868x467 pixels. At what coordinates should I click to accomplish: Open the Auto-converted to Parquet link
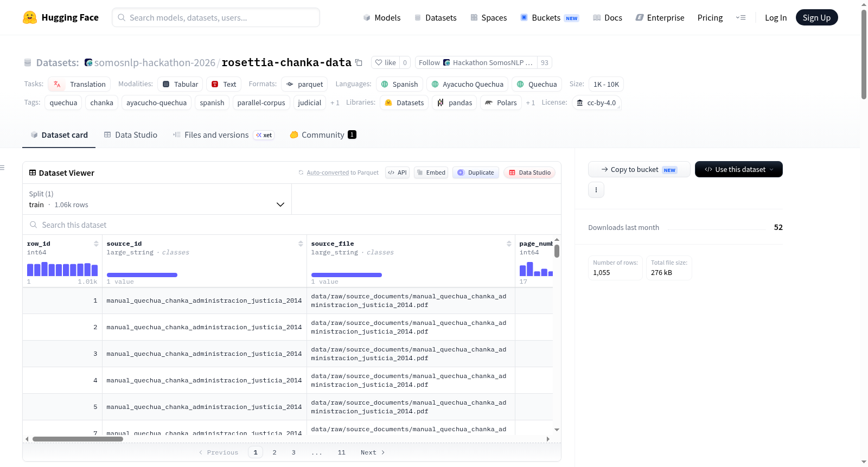click(328, 172)
